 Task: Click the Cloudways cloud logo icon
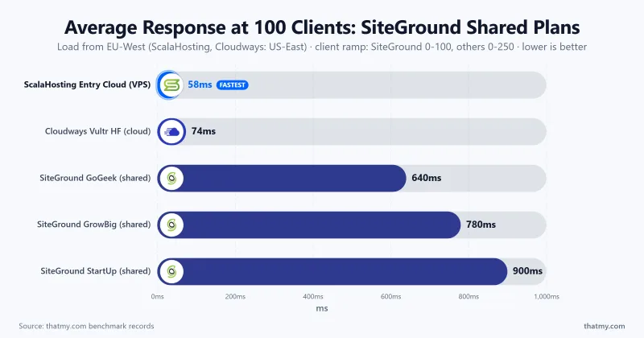coord(171,131)
